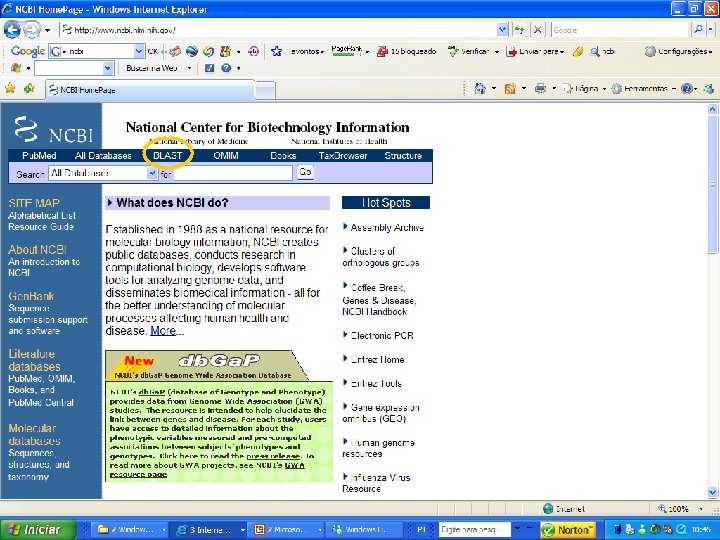
Task: Open the GenBank sidebar link
Action: tap(31, 296)
